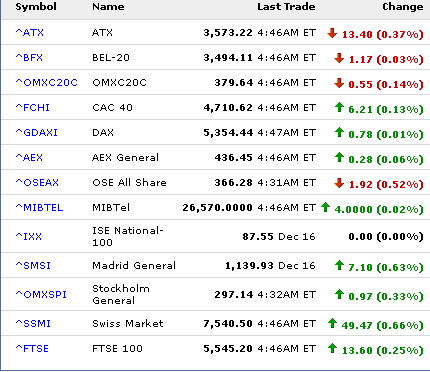Viewport: 430px width, 372px height.
Task: Click the green up arrow for FTSE 100
Action: coord(332,348)
